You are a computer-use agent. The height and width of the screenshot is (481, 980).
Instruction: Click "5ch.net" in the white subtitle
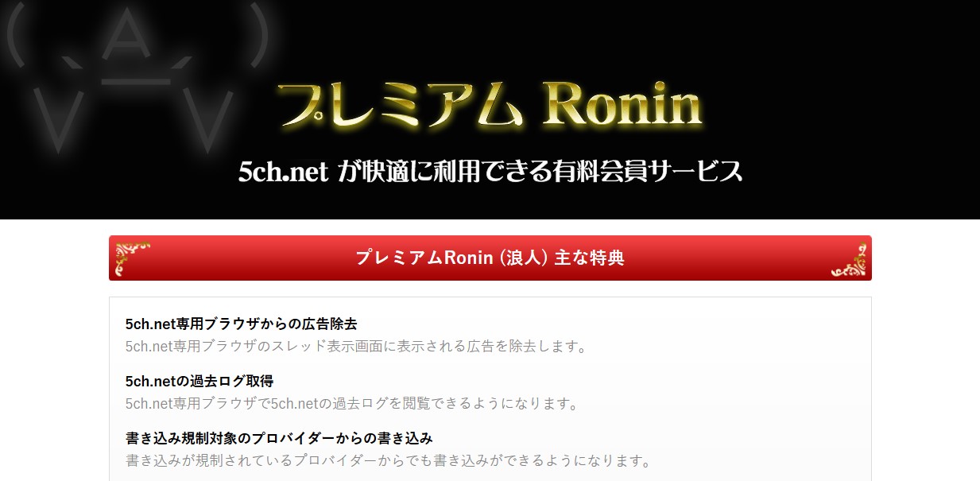pos(284,172)
